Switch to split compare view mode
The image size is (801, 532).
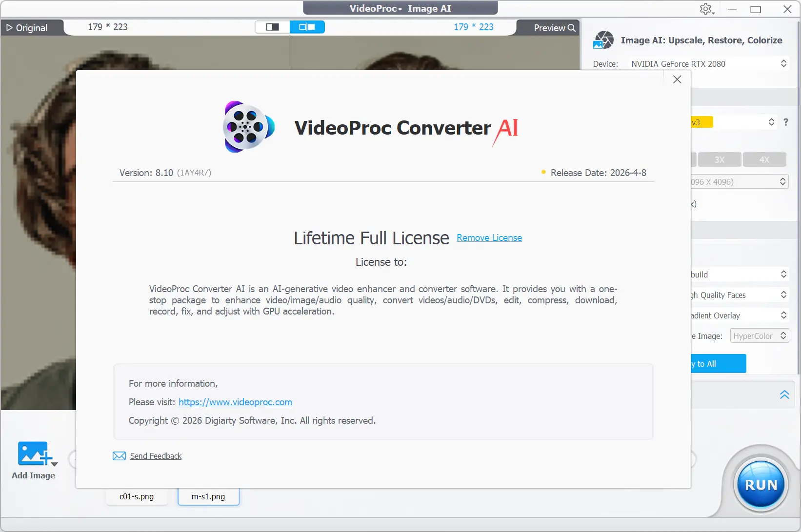pyautogui.click(x=307, y=27)
